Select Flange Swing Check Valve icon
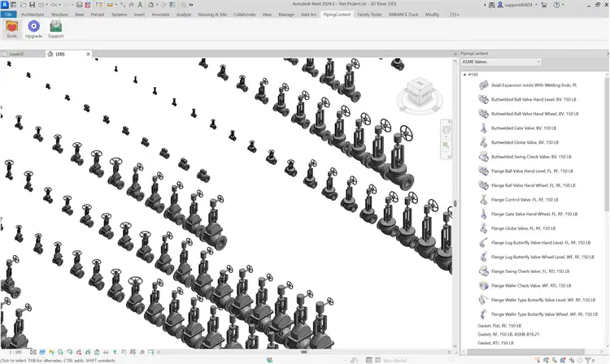The image size is (610, 364). point(484,271)
